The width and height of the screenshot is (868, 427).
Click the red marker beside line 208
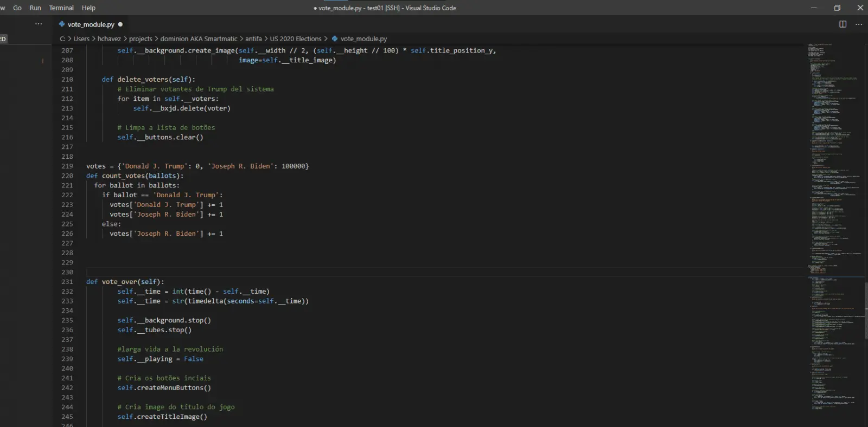43,61
